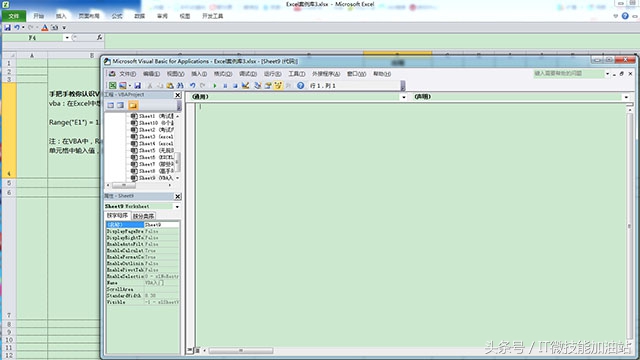The height and width of the screenshot is (360, 640).
Task: Open the Excel File tab
Action: tap(14, 16)
